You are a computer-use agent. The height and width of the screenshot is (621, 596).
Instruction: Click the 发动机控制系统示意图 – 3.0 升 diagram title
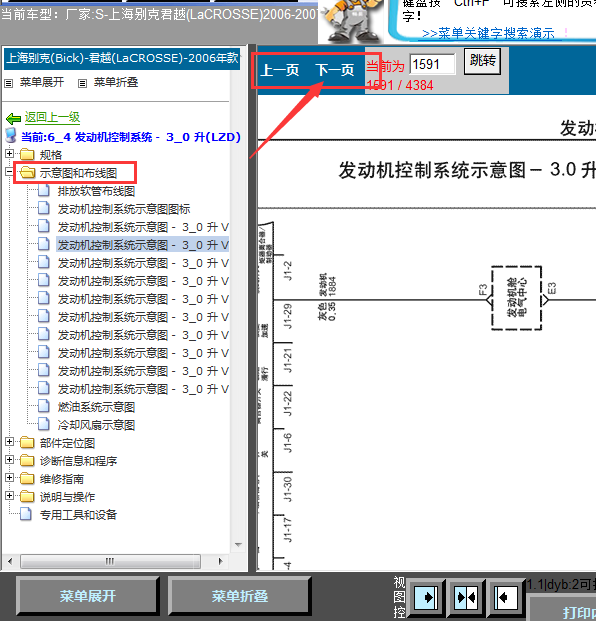(x=467, y=171)
